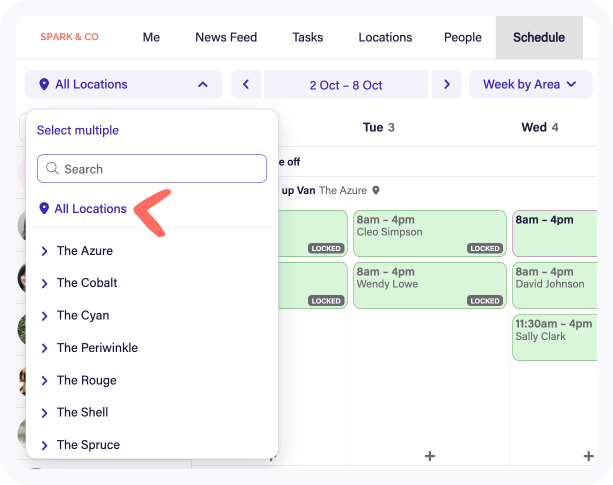This screenshot has height=485, width=613.
Task: Open Cleo Simpson's 8am – 4pm shift
Action: (430, 233)
